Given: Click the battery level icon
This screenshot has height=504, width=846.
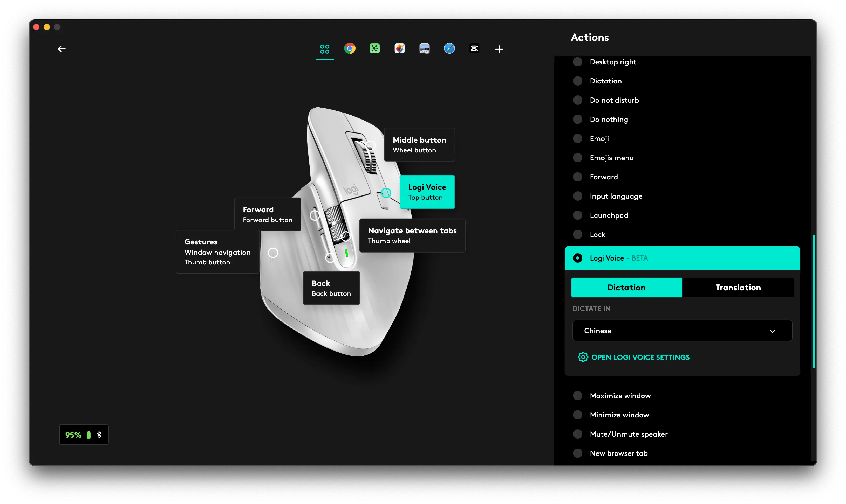Looking at the screenshot, I should click(89, 435).
